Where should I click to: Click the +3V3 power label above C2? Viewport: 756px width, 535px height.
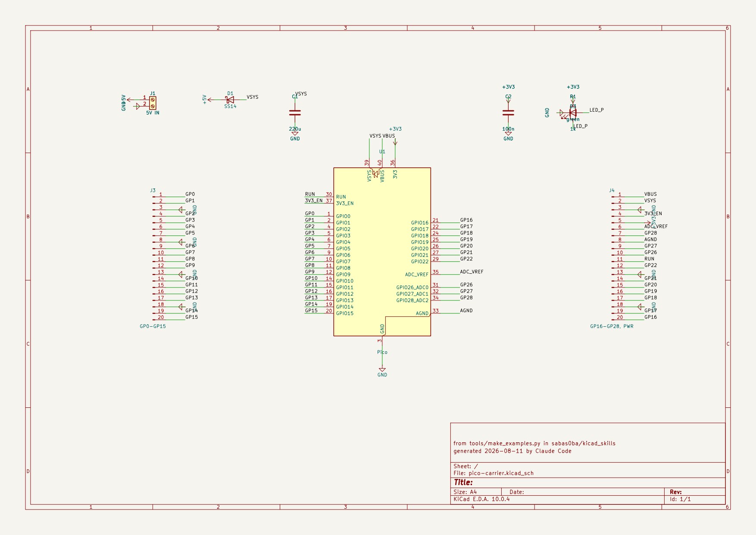pyautogui.click(x=508, y=87)
